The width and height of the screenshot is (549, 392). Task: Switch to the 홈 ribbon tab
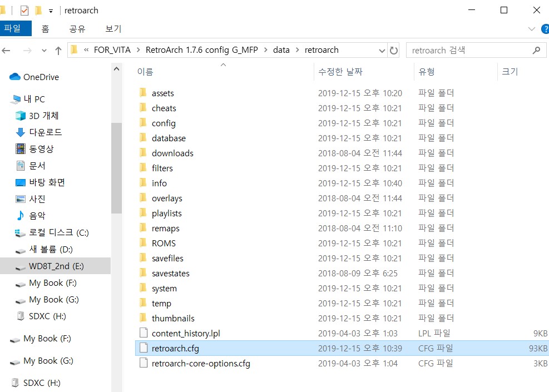point(45,29)
